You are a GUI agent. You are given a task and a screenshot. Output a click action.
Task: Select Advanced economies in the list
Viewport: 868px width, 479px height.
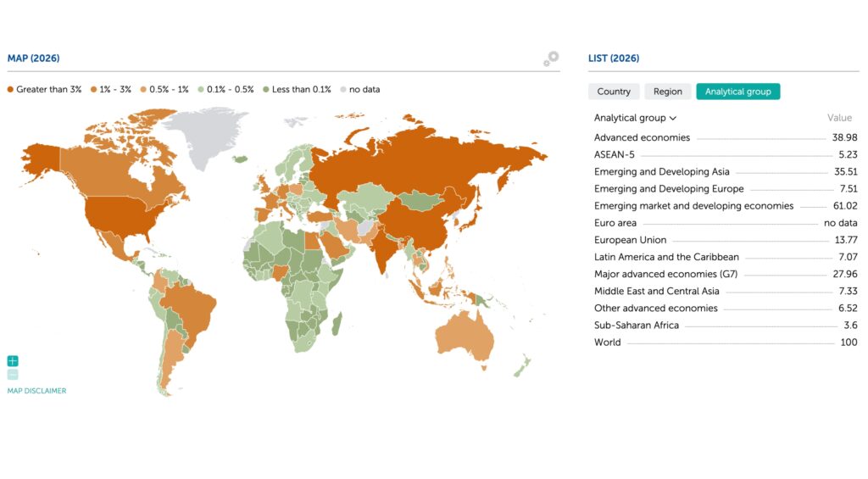coord(642,137)
